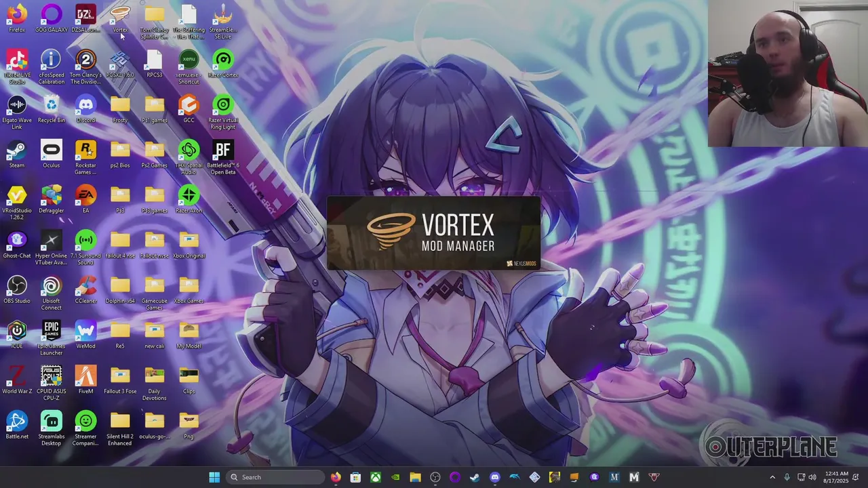This screenshot has width=868, height=488.
Task: Open Elgato Wave Link shortcut
Action: (x=17, y=113)
